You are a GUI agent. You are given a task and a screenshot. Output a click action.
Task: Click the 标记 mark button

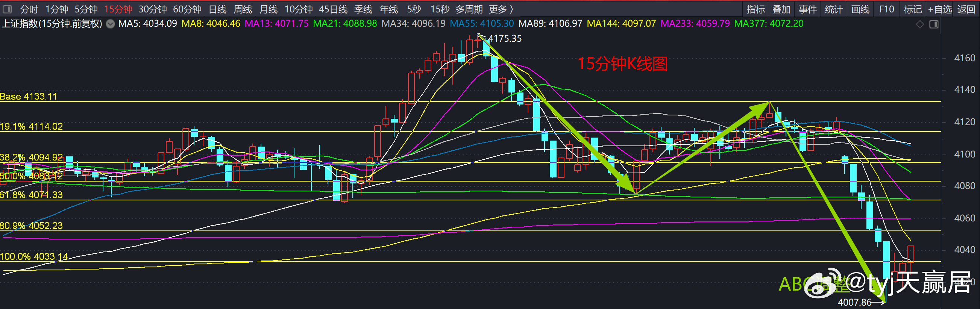point(913,9)
